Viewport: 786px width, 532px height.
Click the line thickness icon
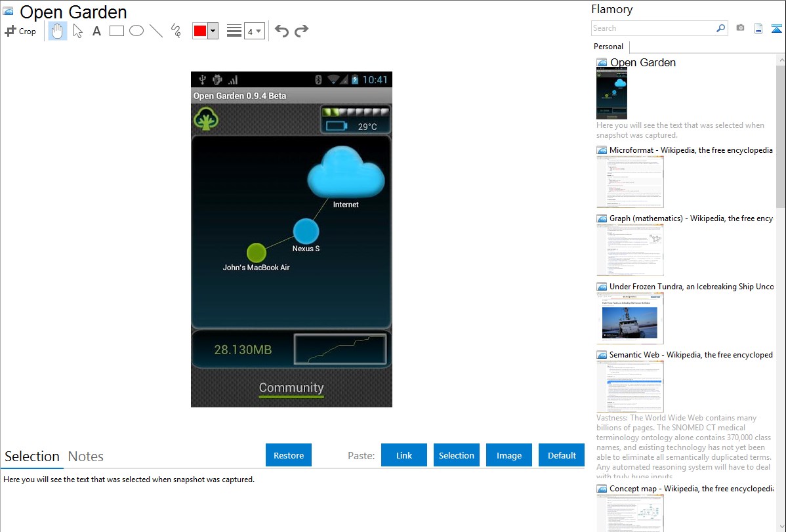click(234, 31)
